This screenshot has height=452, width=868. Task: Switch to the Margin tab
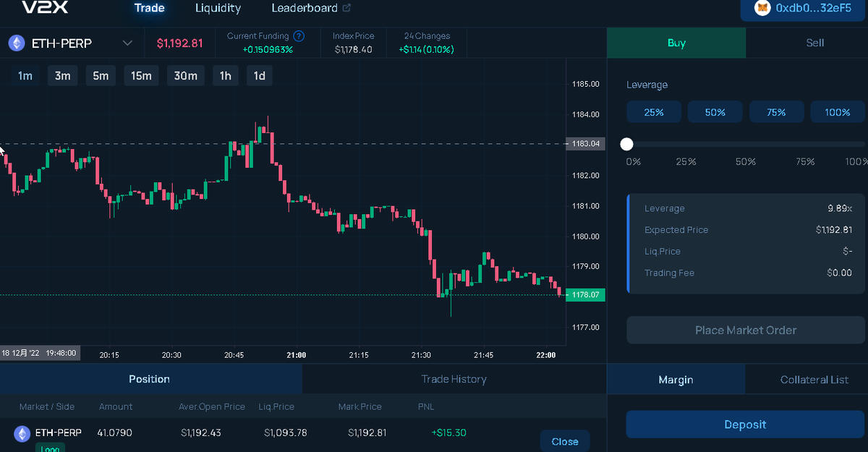pyautogui.click(x=676, y=380)
